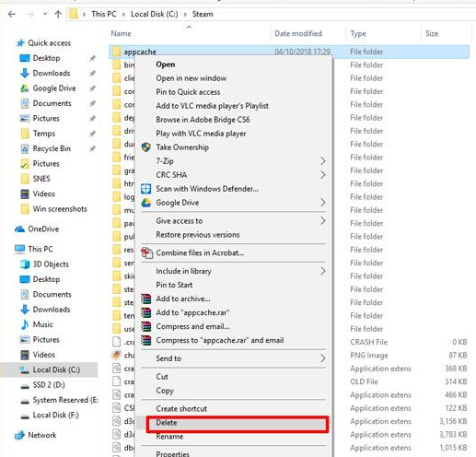476x457 pixels.
Task: Click the Network icon in sidebar
Action: point(19,435)
